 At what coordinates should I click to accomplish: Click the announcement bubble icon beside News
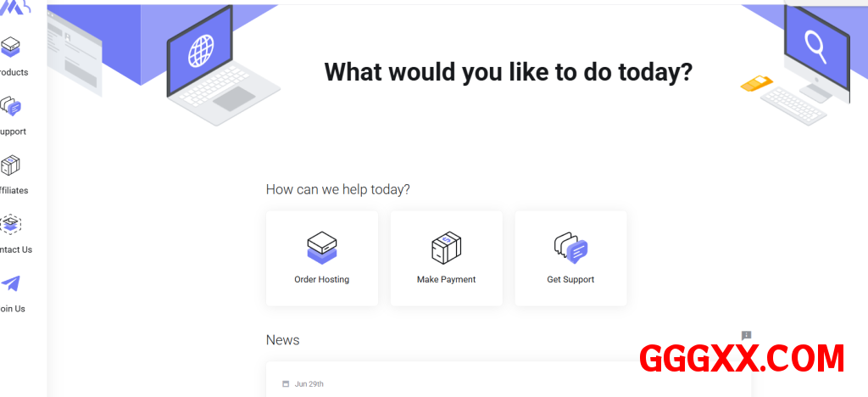click(x=746, y=336)
